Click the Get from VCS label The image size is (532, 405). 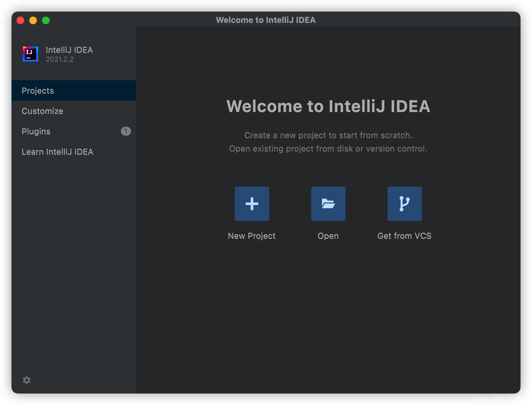404,236
